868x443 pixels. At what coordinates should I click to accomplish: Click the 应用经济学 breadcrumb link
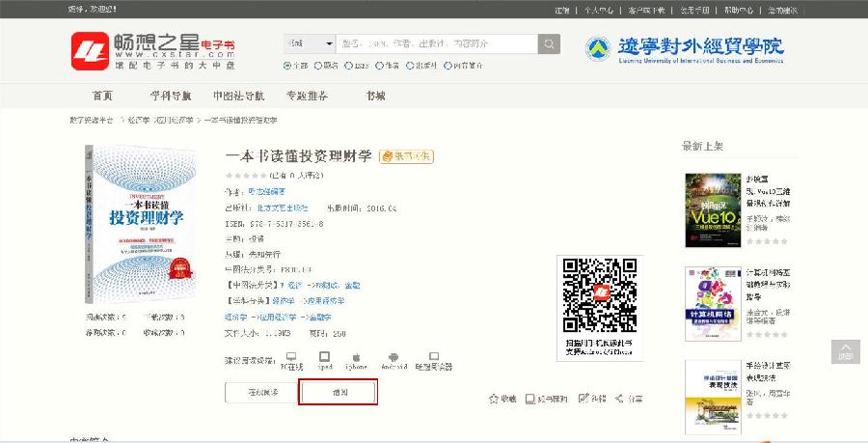click(174, 121)
